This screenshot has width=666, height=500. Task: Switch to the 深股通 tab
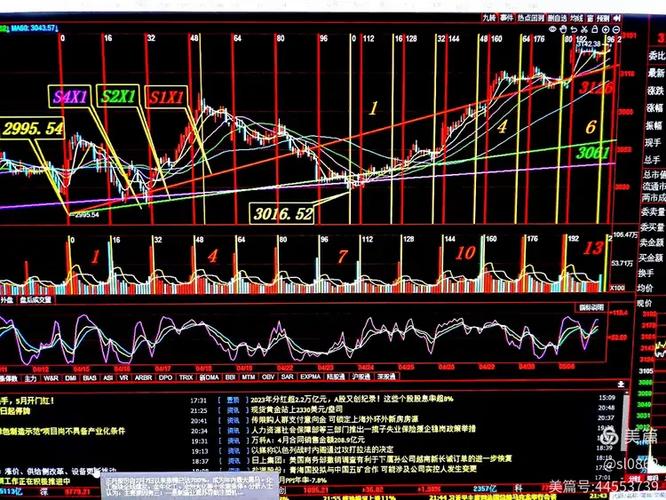tap(386, 377)
